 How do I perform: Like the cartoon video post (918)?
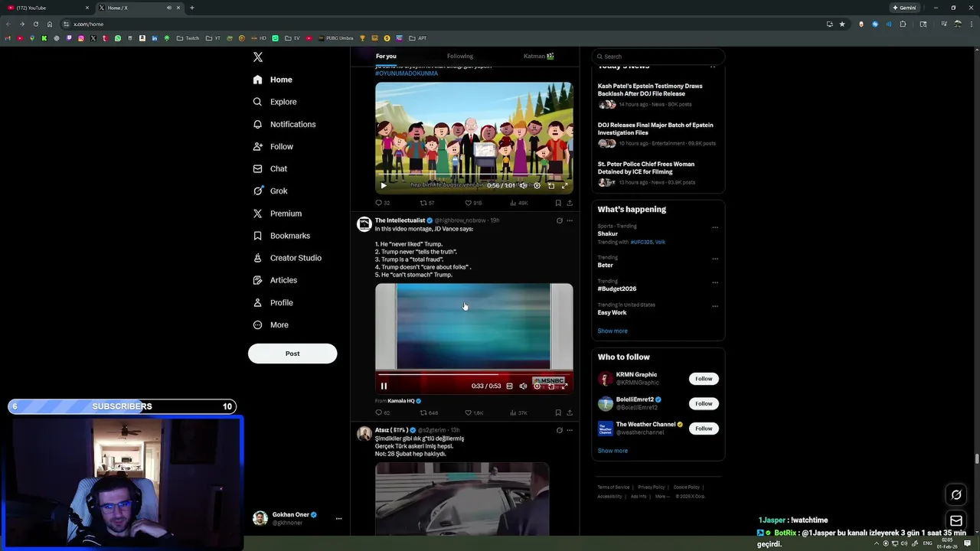point(473,203)
